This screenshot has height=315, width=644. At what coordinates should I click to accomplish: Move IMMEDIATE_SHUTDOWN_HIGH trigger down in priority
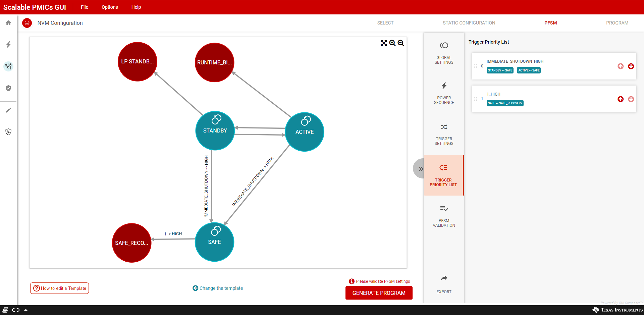pos(631,66)
